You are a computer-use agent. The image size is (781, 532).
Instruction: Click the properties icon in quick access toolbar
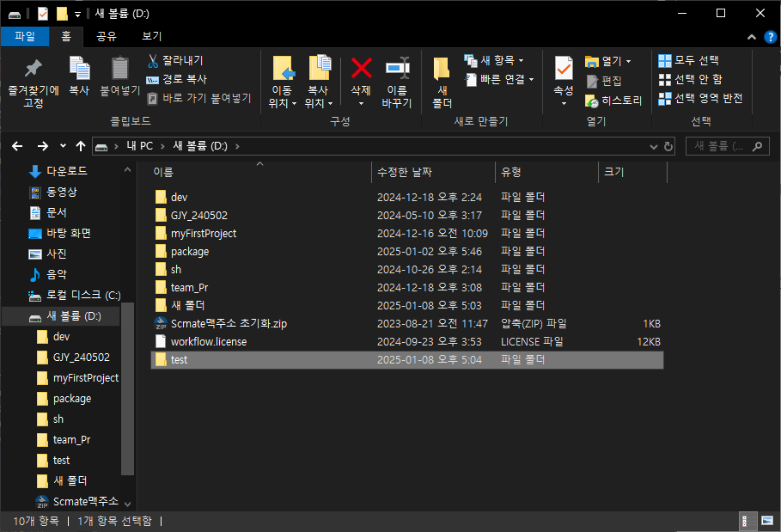point(43,14)
